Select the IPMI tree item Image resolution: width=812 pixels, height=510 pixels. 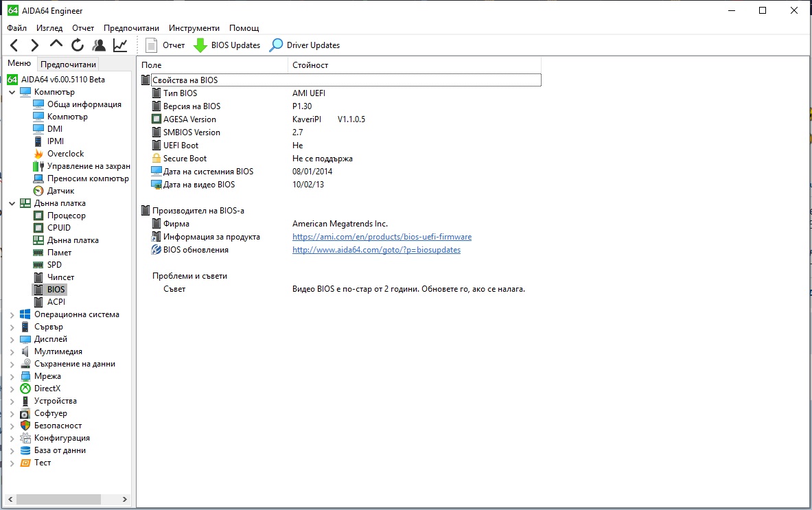tap(56, 141)
